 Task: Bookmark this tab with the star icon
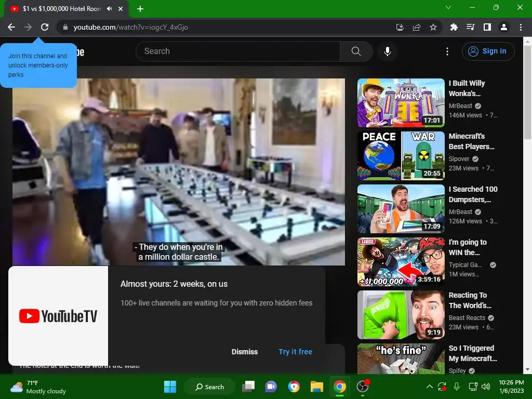pos(433,27)
